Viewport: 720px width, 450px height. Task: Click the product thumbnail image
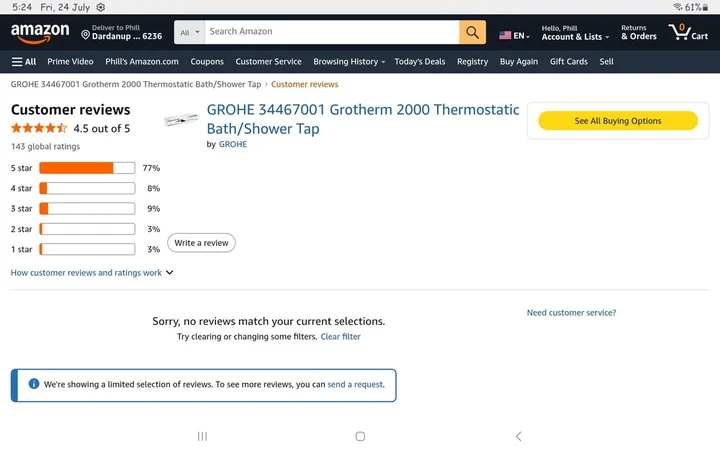tap(181, 120)
